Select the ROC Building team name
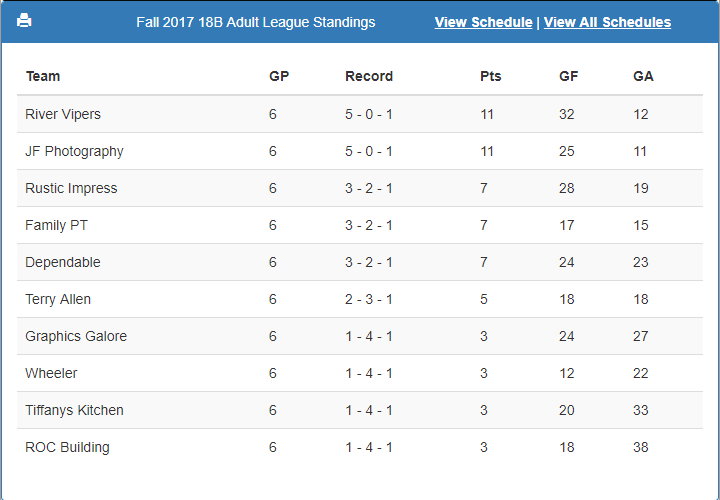720x500 pixels. 68,447
